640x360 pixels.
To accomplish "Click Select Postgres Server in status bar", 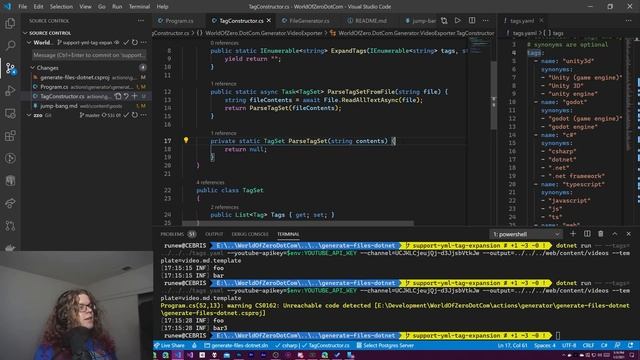I will pos(385,345).
